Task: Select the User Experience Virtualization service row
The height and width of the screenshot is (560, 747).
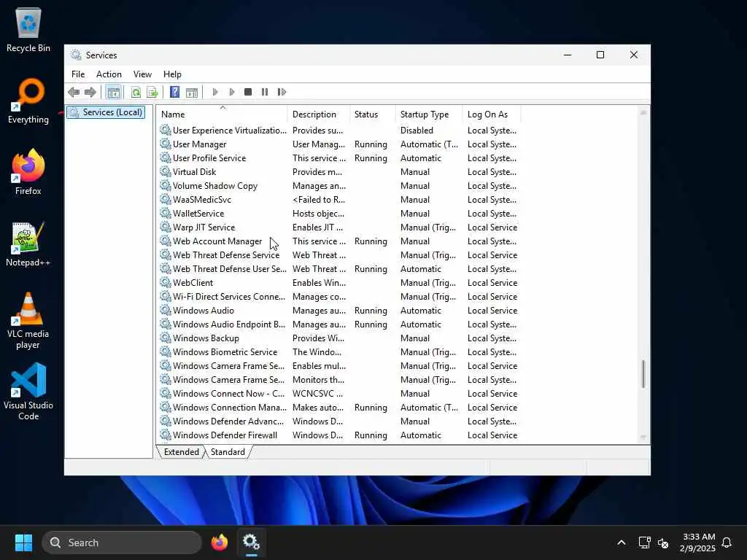Action: (338, 131)
